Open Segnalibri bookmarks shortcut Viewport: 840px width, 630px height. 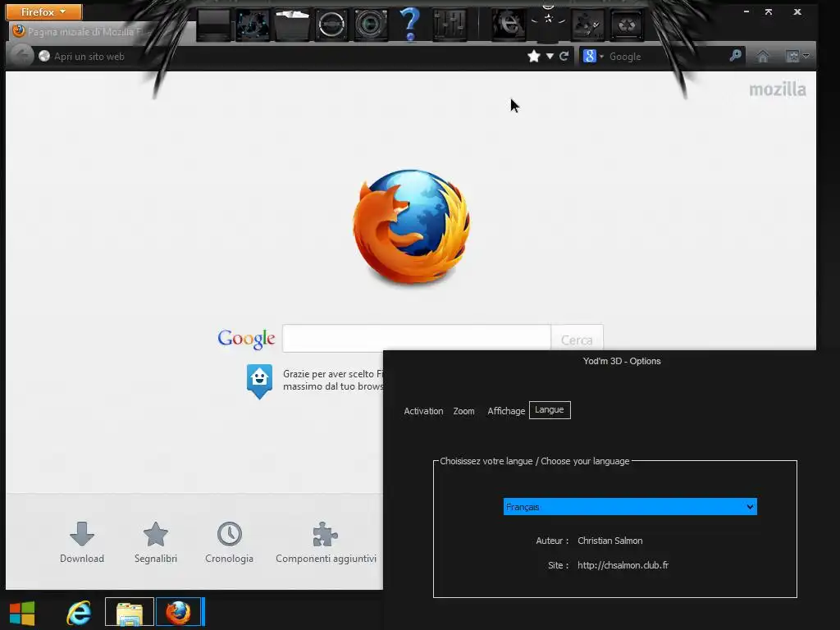pyautogui.click(x=156, y=542)
